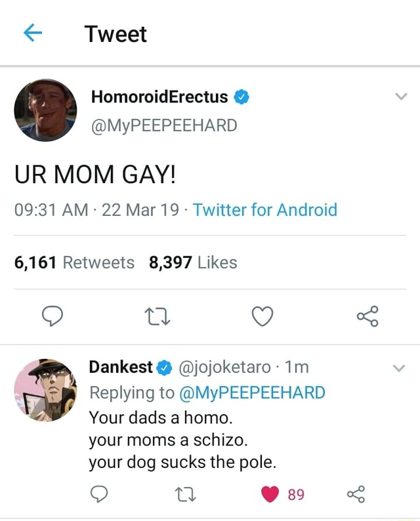420x521 pixels.
Task: Share the main tweet
Action: click(x=367, y=317)
